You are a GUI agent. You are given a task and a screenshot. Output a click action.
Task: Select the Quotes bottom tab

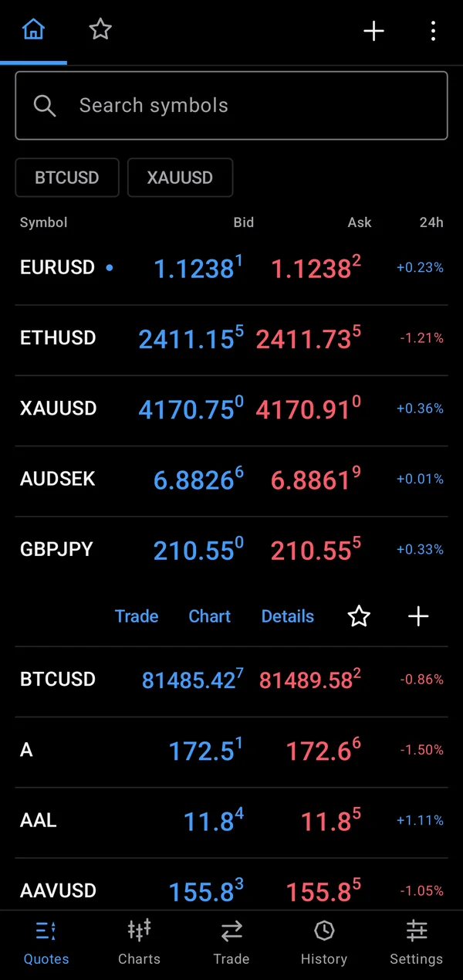click(x=46, y=942)
